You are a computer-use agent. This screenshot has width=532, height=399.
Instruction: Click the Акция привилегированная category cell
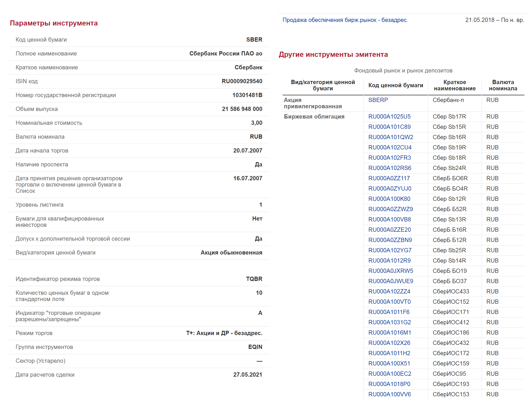click(312, 103)
